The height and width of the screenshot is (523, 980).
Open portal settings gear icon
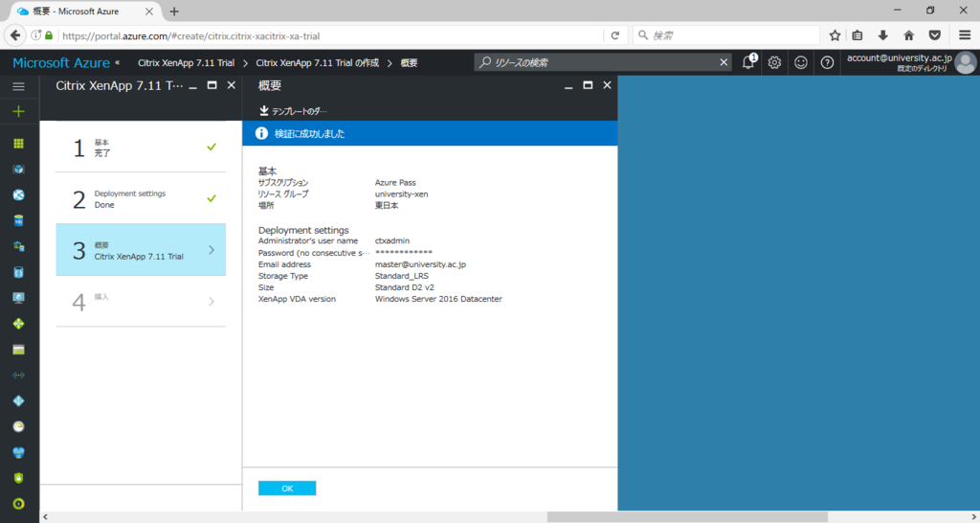775,62
